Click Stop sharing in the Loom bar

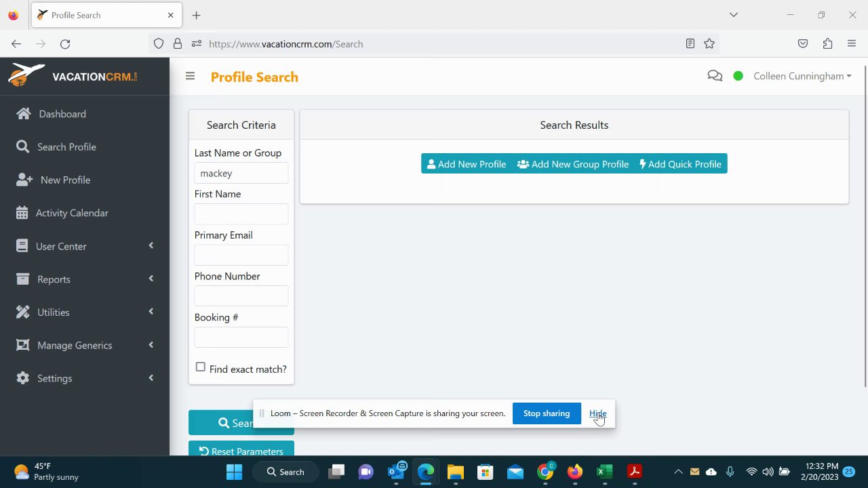pos(547,413)
